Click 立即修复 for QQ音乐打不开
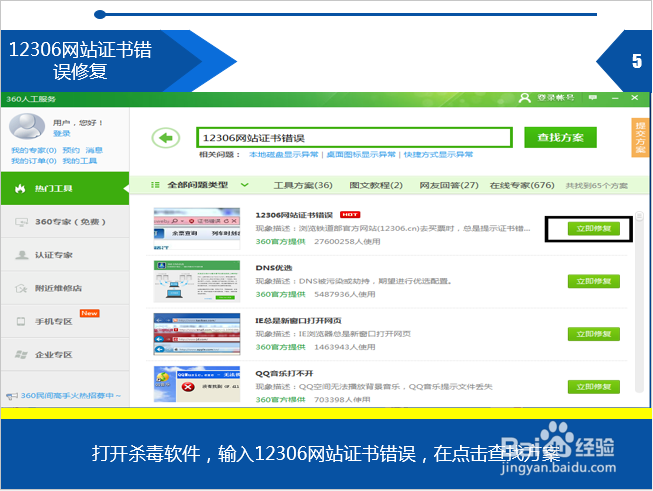653x491 pixels. 594,387
